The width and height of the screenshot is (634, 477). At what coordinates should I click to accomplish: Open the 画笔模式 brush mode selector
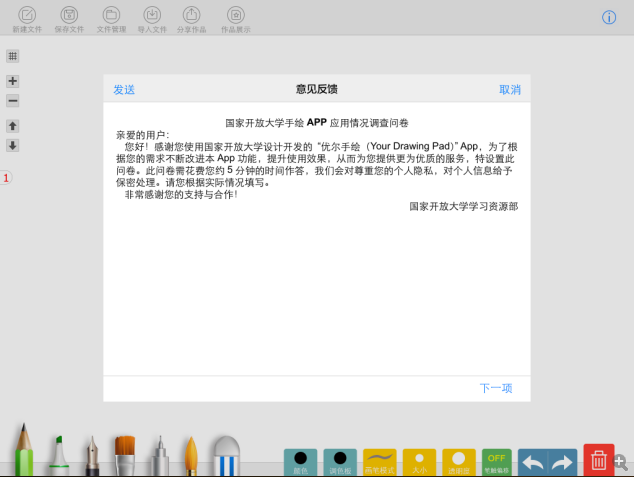[379, 460]
